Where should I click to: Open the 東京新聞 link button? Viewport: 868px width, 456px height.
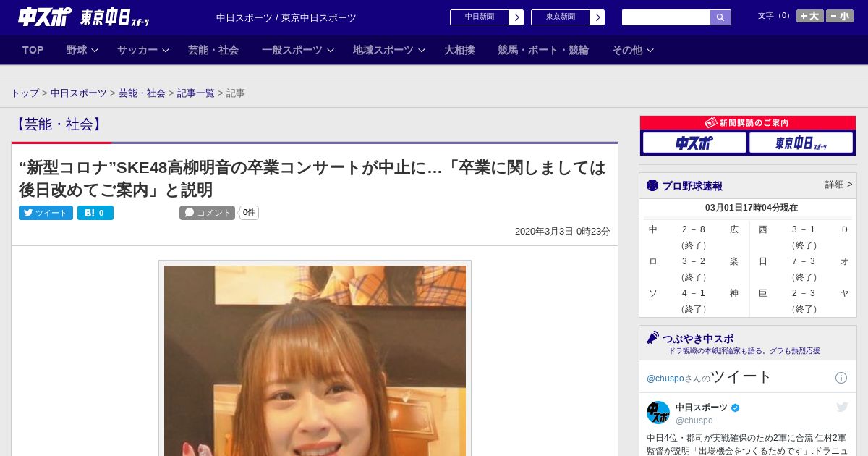tap(560, 17)
